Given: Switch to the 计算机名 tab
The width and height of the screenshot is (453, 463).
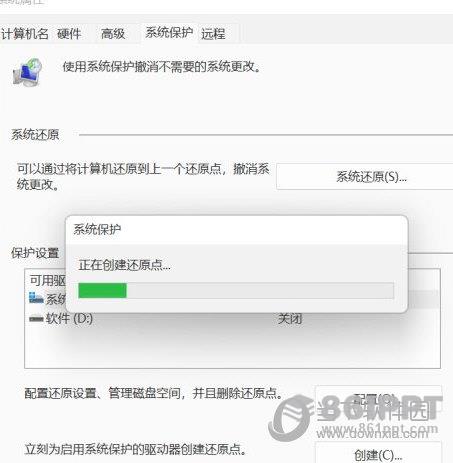Looking at the screenshot, I should coord(25,34).
